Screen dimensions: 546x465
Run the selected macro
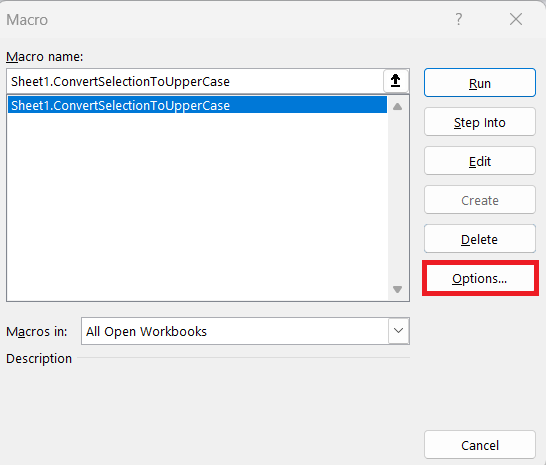(479, 83)
